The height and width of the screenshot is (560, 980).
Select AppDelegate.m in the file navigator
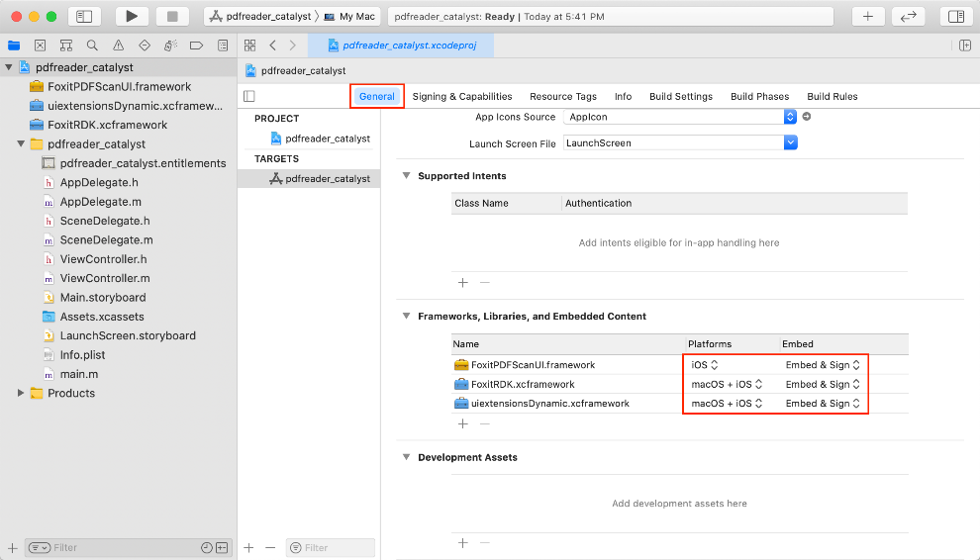98,202
